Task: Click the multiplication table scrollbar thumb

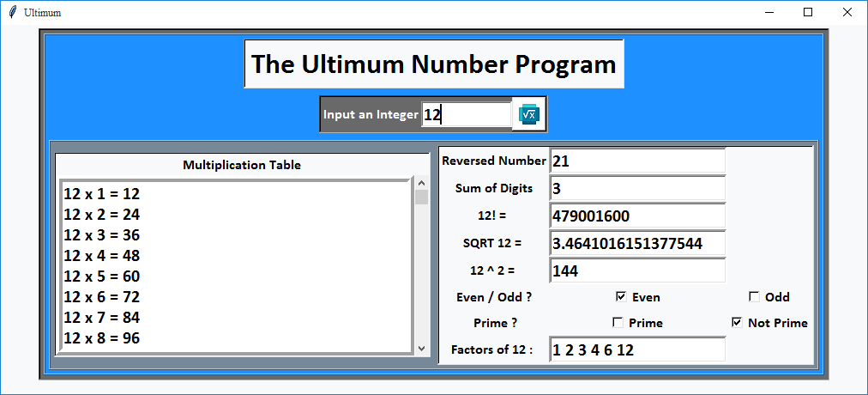Action: pyautogui.click(x=422, y=197)
